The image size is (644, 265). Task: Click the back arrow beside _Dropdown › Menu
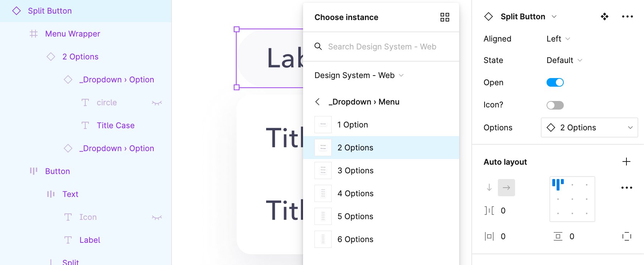(x=317, y=102)
